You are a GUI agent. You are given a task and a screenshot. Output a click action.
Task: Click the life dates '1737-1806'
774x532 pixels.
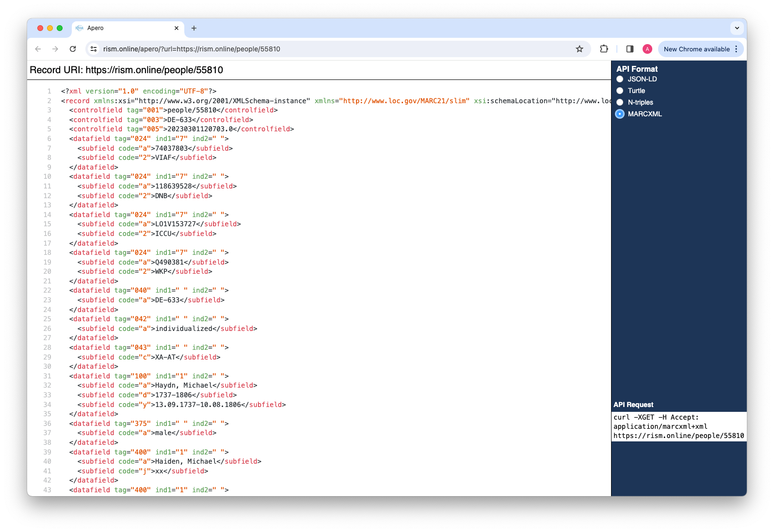click(x=173, y=395)
